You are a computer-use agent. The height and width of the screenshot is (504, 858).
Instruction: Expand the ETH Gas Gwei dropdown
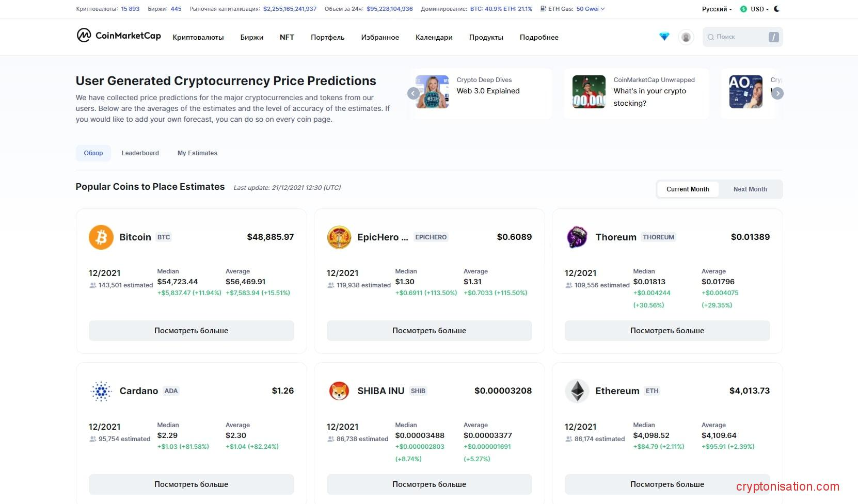[x=590, y=9]
